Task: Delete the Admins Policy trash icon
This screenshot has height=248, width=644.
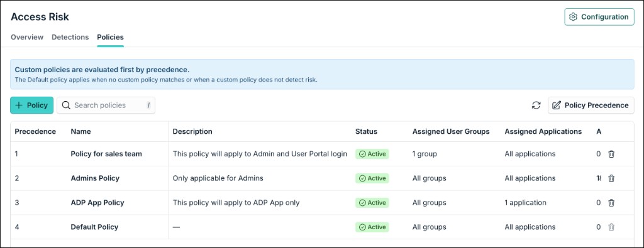Action: click(x=611, y=178)
